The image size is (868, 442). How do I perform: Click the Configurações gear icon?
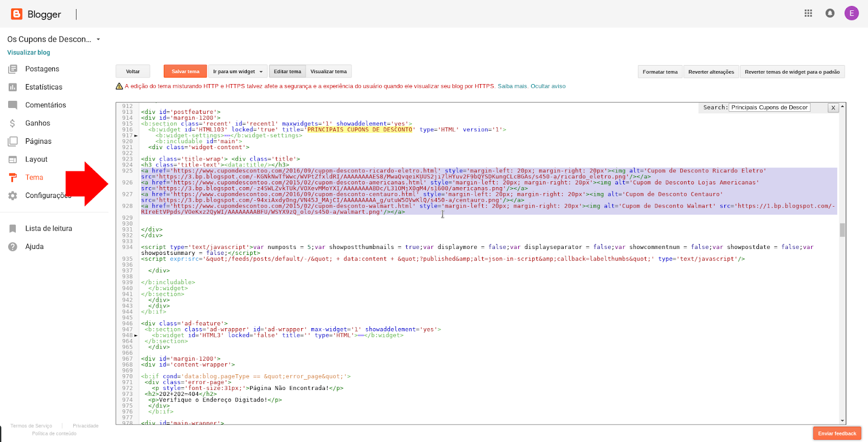pos(12,195)
